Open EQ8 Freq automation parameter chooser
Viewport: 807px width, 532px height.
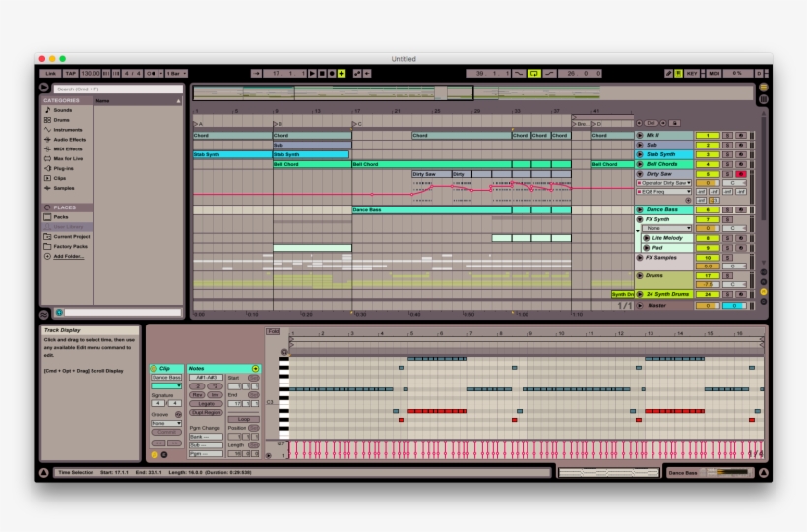(x=664, y=192)
